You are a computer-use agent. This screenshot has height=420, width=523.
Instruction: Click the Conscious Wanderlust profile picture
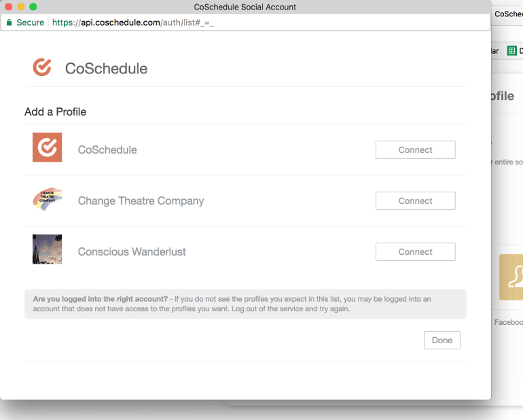click(x=47, y=249)
